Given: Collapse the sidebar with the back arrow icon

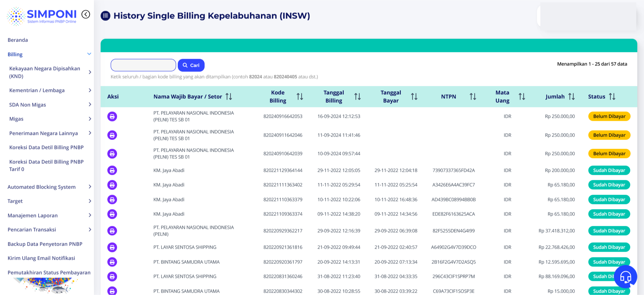Looking at the screenshot, I should [x=86, y=14].
